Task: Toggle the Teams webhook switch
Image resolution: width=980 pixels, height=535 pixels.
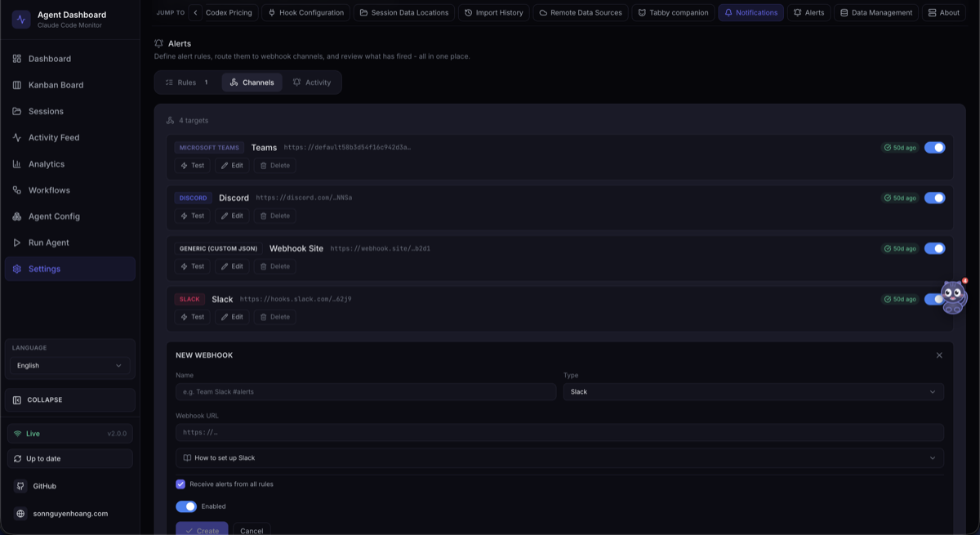Action: pyautogui.click(x=934, y=148)
